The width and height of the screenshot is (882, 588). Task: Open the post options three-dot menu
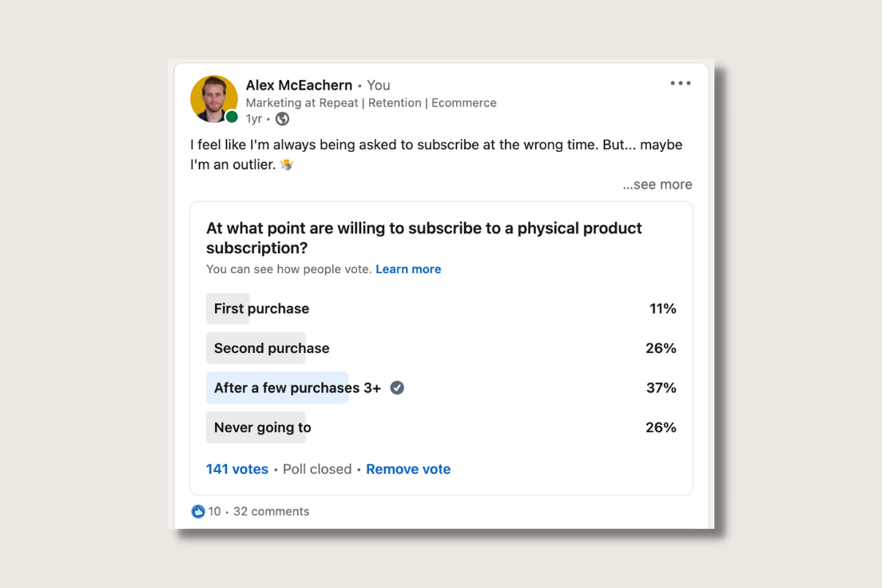[680, 82]
